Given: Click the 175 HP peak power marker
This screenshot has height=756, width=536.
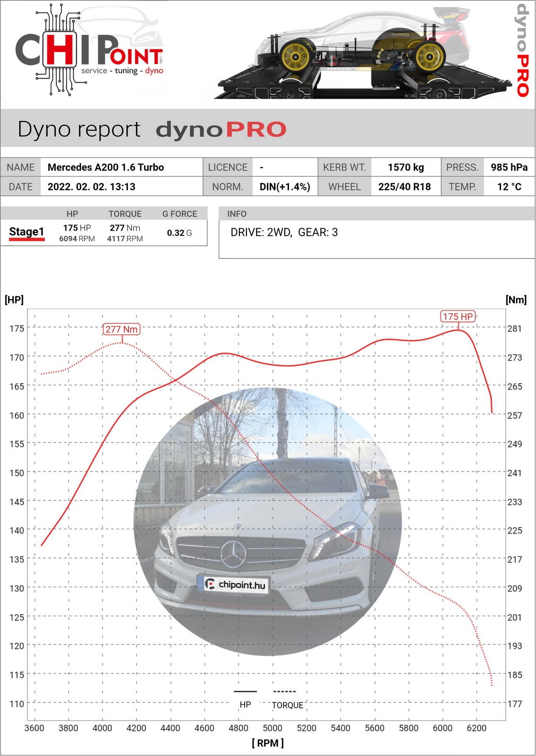Looking at the screenshot, I should click(x=458, y=317).
